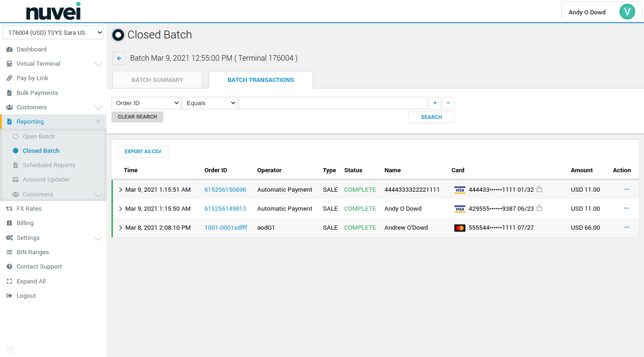This screenshot has height=357, width=644.
Task: Select Closed Batch in the Reporting submenu
Action: pyautogui.click(x=41, y=151)
